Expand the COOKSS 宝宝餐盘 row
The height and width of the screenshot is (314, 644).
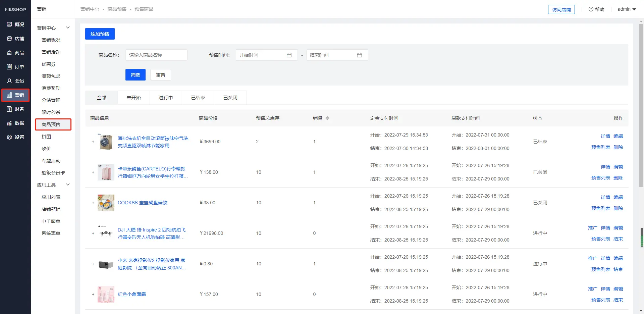pos(93,203)
